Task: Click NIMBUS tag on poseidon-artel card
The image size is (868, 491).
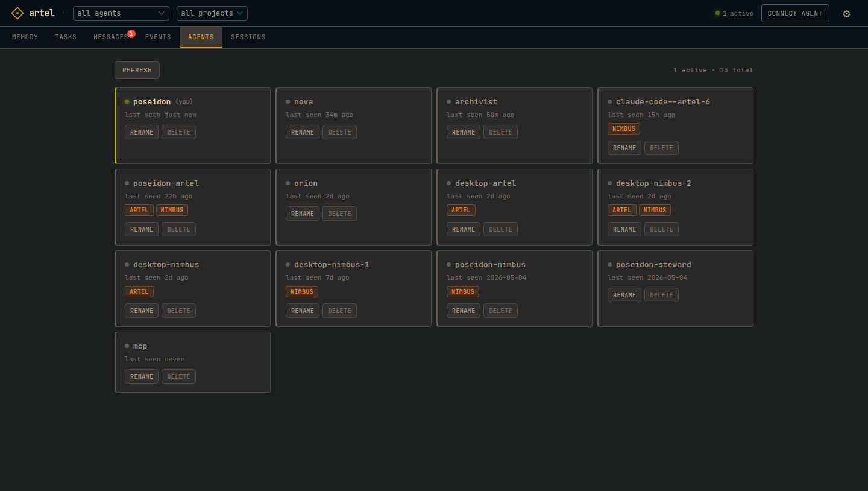Action: click(172, 210)
